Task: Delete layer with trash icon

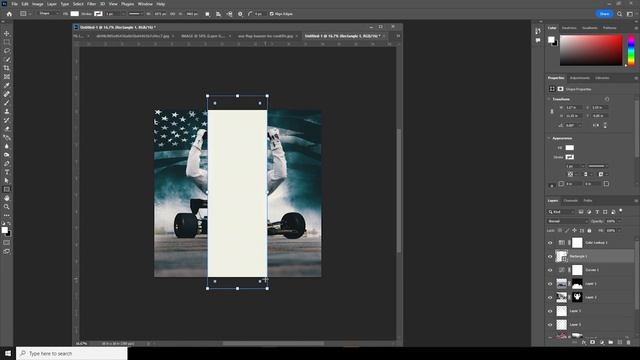Action: pyautogui.click(x=629, y=342)
